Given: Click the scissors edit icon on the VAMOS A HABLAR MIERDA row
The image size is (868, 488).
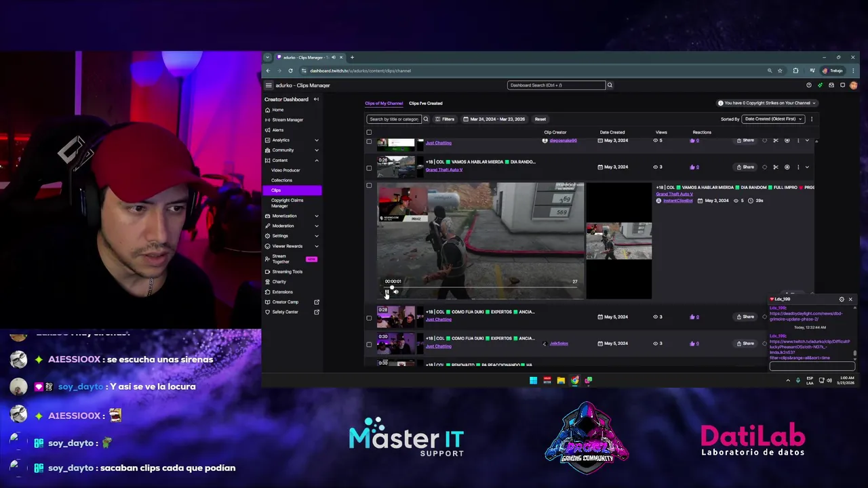Looking at the screenshot, I should (776, 167).
